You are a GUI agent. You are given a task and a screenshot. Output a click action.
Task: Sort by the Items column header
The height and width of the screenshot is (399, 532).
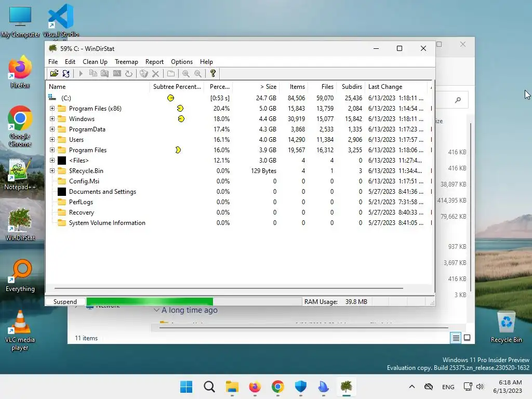[x=294, y=87]
